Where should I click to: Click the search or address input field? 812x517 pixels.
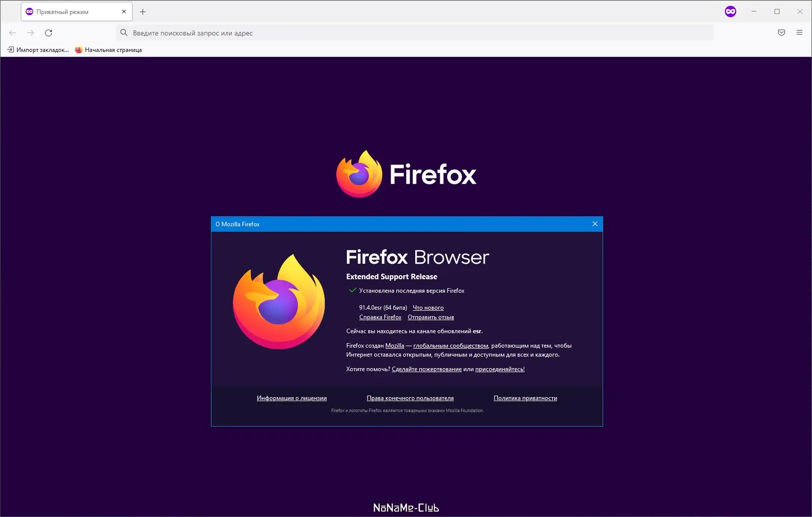pyautogui.click(x=415, y=33)
